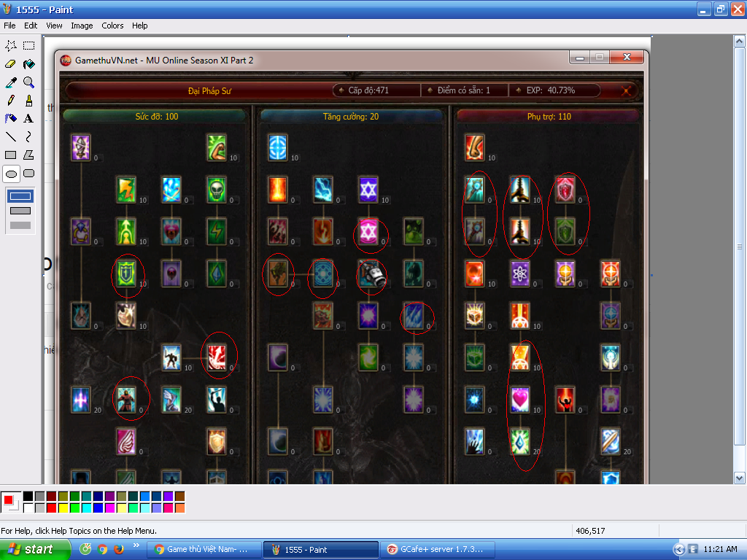
Task: Pick the Rectangle shape tool
Action: point(11,155)
